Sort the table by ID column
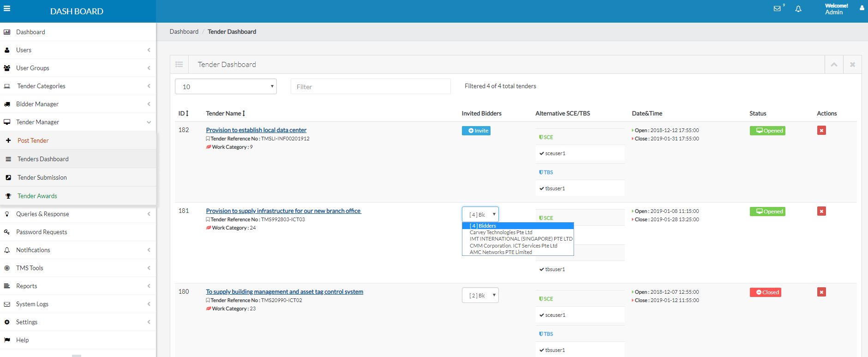The image size is (868, 357). pos(184,113)
